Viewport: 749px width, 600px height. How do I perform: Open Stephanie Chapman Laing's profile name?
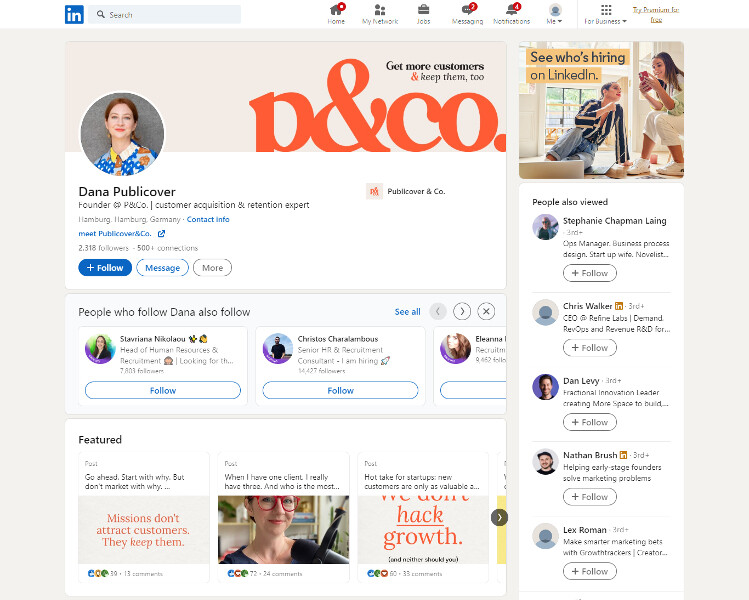pyautogui.click(x=614, y=221)
